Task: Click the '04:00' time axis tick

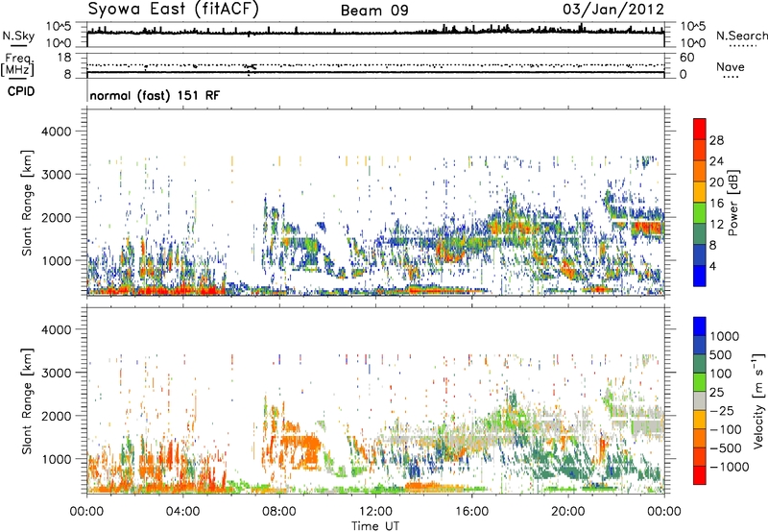Action: 183,512
